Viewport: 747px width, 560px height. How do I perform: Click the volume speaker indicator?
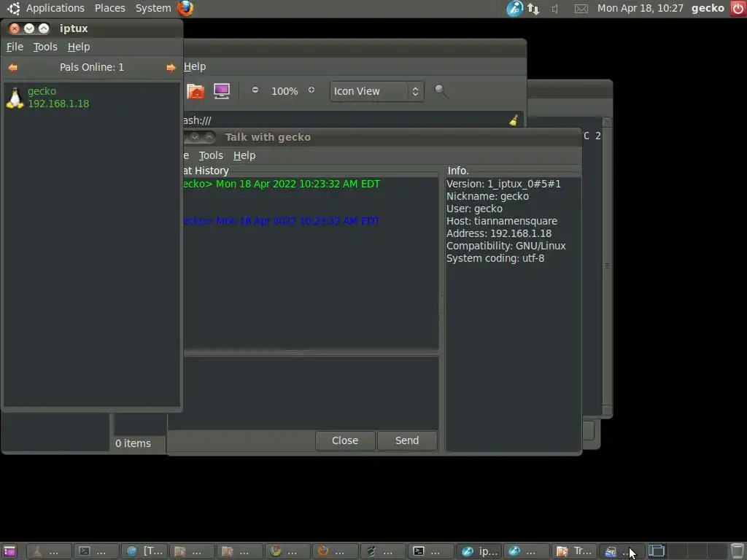pyautogui.click(x=555, y=9)
